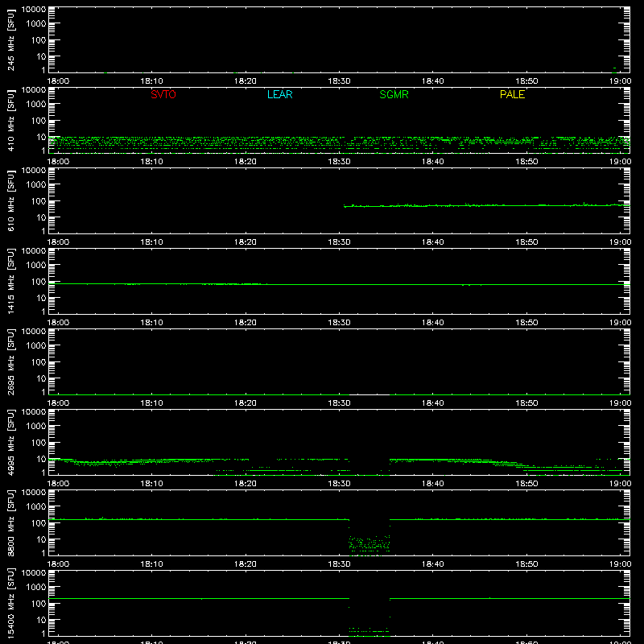Select the 2695 MHz [SFU] axis label
Viewport: 644px width, 644px height.
coord(10,361)
